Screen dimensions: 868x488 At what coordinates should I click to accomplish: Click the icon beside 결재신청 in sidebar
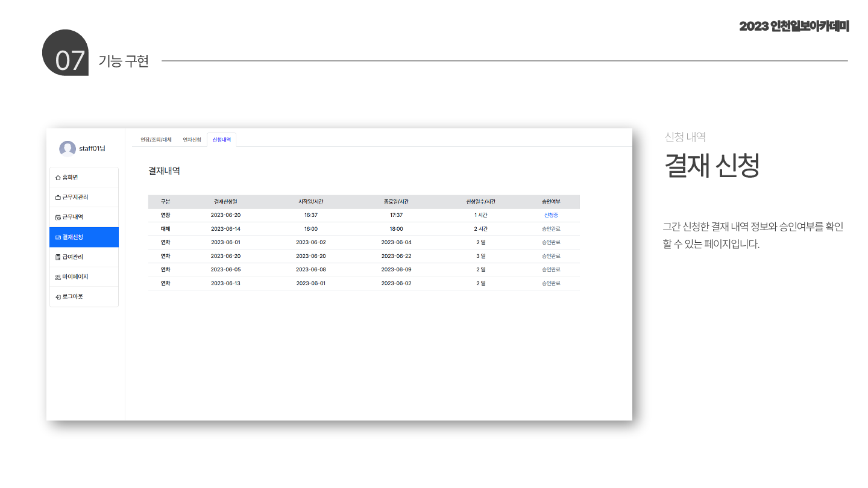click(58, 237)
